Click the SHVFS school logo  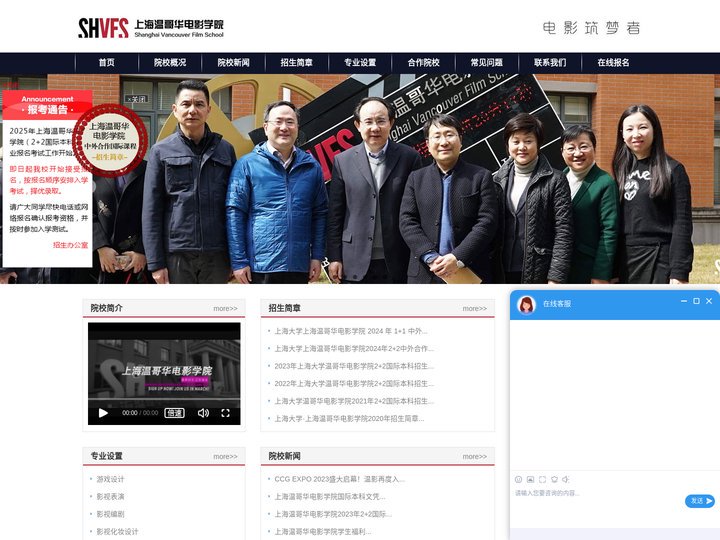click(x=151, y=28)
